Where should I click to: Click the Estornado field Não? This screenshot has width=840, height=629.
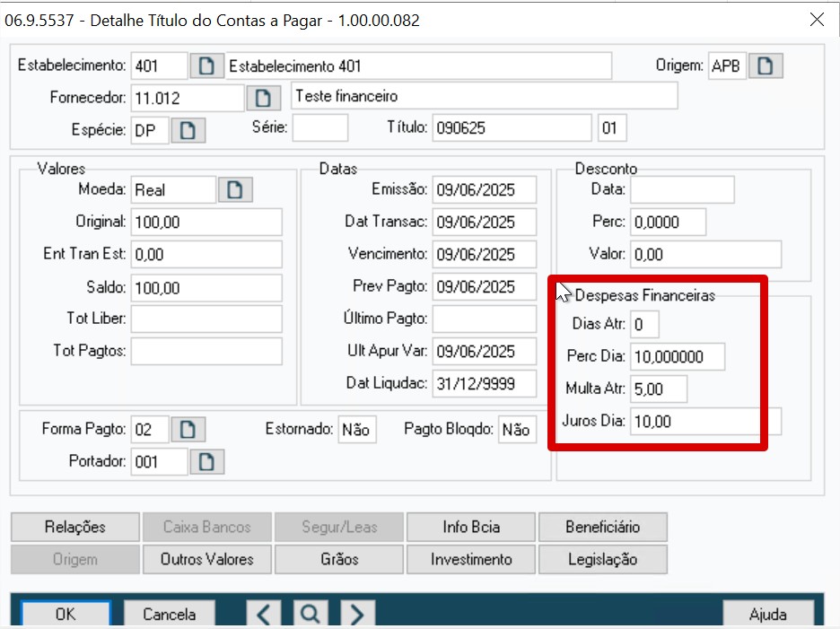[x=357, y=429]
